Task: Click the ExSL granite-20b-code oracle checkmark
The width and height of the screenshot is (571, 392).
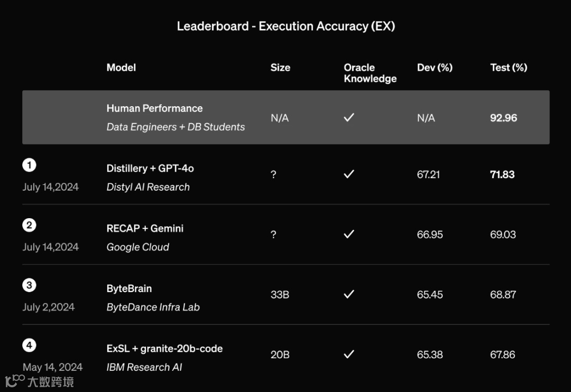Action: click(349, 354)
